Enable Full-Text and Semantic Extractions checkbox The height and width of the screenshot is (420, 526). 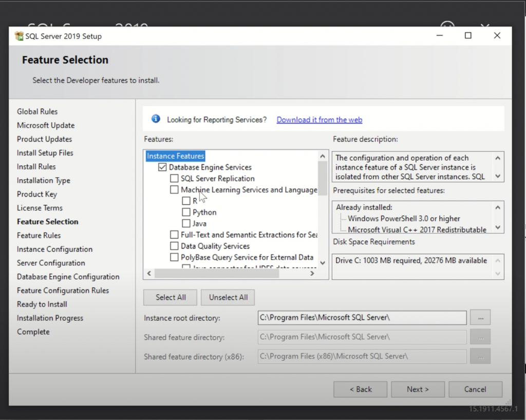point(174,235)
